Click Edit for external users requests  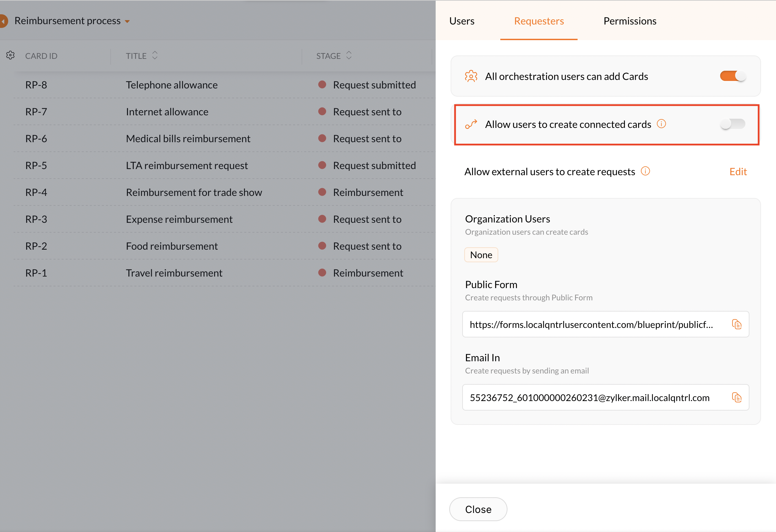click(x=738, y=172)
